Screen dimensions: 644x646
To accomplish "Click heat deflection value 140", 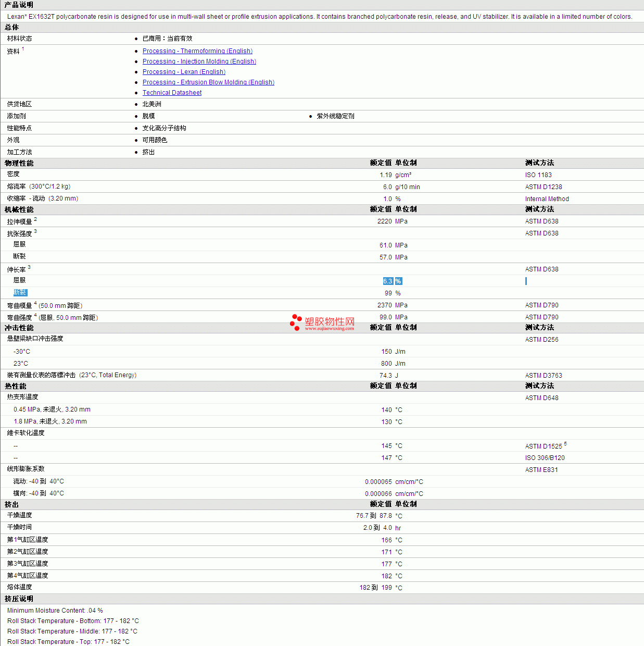I will (x=386, y=410).
